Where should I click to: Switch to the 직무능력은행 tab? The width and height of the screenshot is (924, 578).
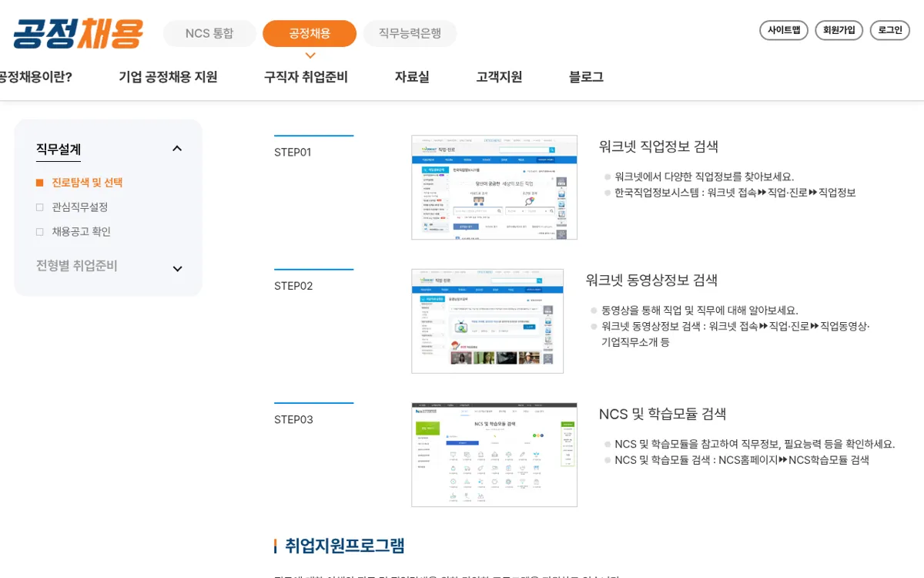[410, 33]
